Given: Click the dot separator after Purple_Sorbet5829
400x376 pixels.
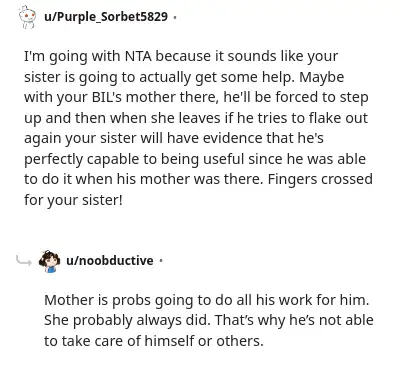Looking at the screenshot, I should tap(175, 17).
